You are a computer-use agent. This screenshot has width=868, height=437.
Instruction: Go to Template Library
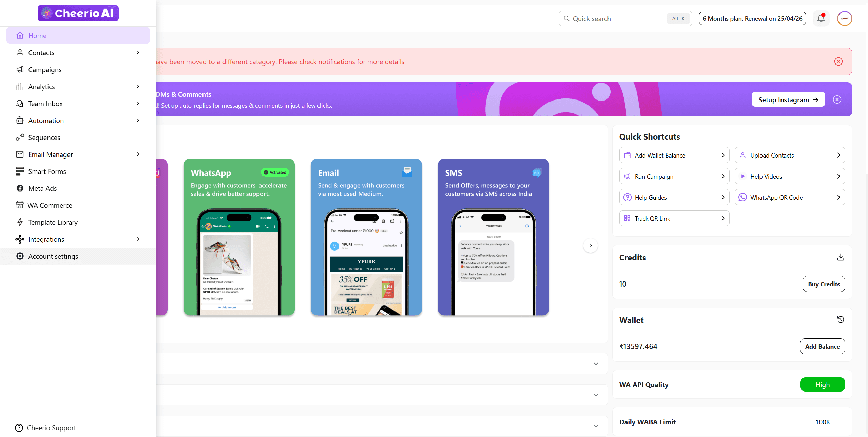coord(53,222)
